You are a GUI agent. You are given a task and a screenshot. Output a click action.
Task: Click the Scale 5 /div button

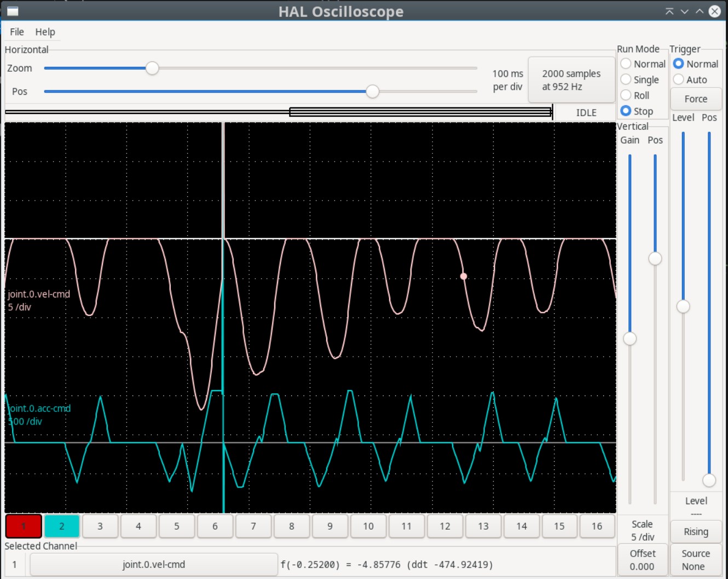(642, 530)
